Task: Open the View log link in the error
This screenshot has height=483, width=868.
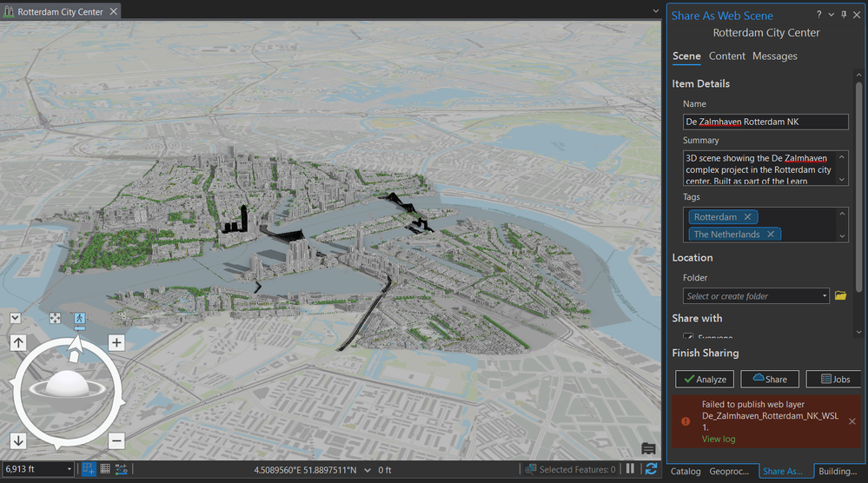Action: click(x=719, y=439)
